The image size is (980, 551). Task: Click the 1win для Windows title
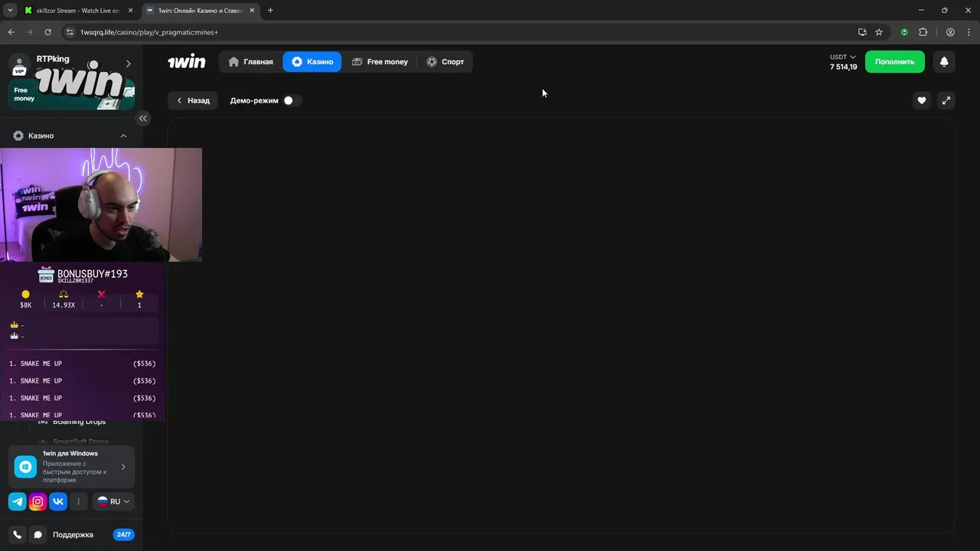(x=70, y=454)
